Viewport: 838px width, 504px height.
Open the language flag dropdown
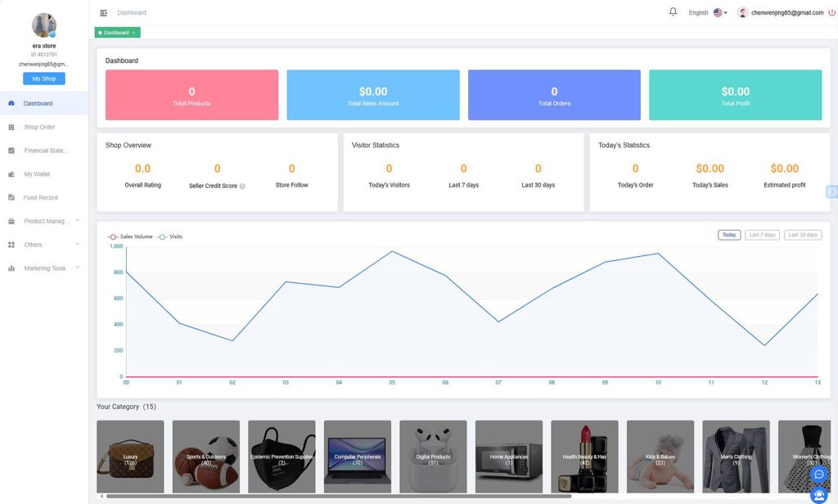point(719,12)
